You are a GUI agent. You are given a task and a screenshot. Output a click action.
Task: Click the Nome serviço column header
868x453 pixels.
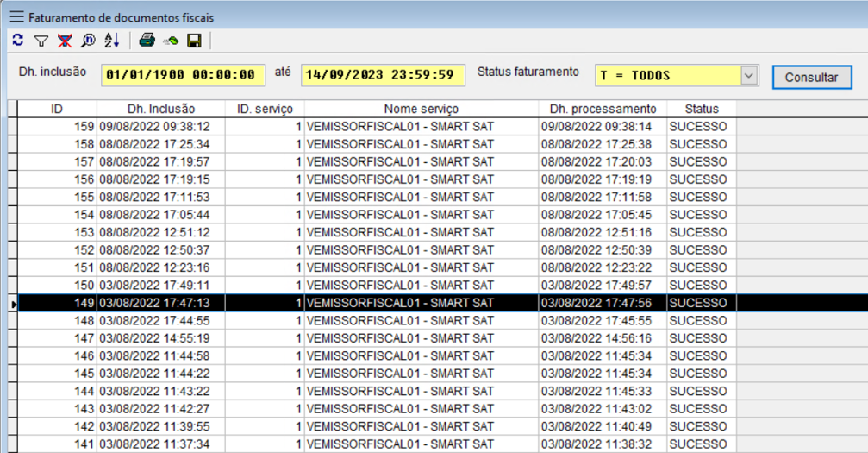click(422, 109)
